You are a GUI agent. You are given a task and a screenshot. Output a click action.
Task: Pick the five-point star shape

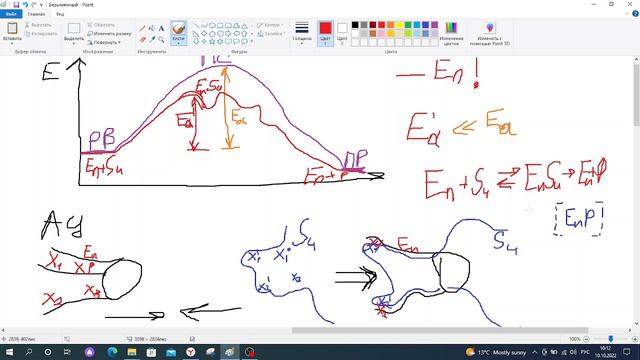coord(212,41)
